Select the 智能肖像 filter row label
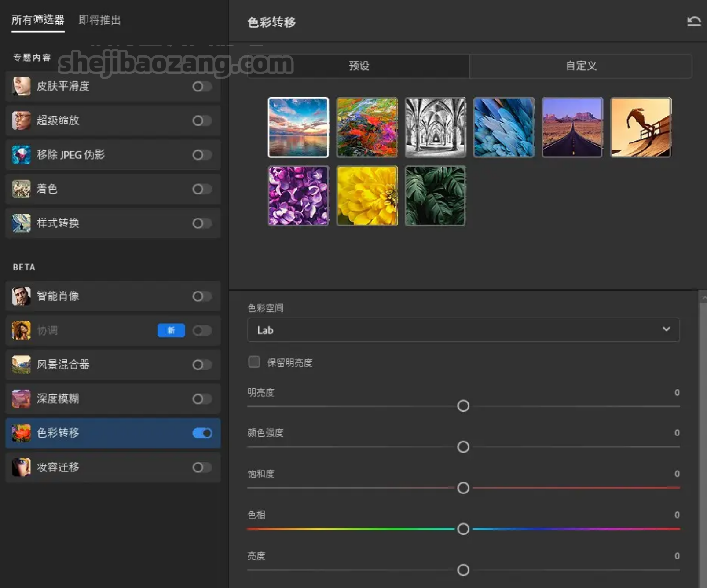The width and height of the screenshot is (707, 588). [58, 296]
